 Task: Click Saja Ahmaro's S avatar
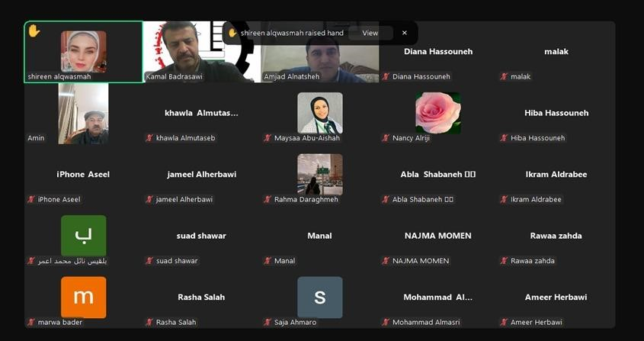[x=320, y=297]
